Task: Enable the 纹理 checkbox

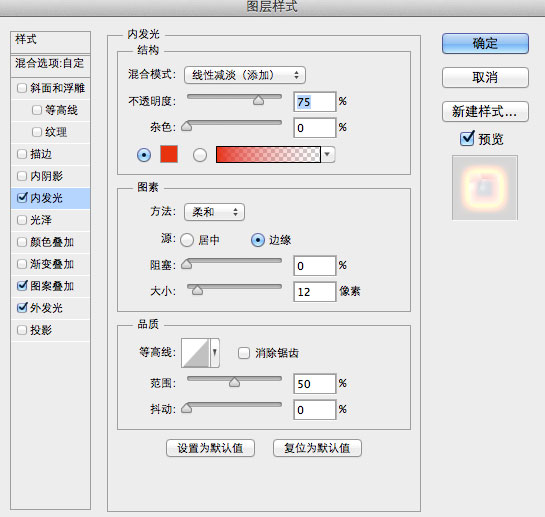Action: click(x=37, y=132)
